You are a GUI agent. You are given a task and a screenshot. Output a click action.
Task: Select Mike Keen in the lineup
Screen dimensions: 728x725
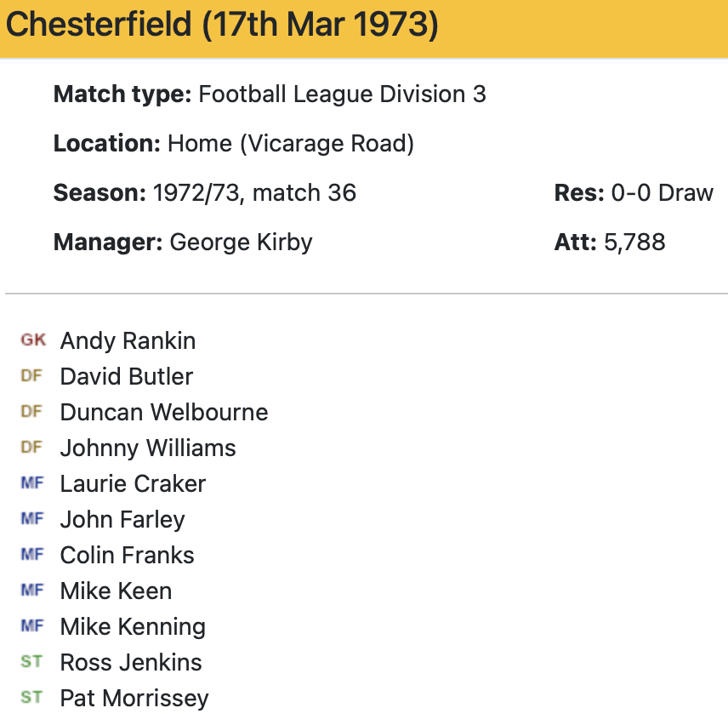116,591
